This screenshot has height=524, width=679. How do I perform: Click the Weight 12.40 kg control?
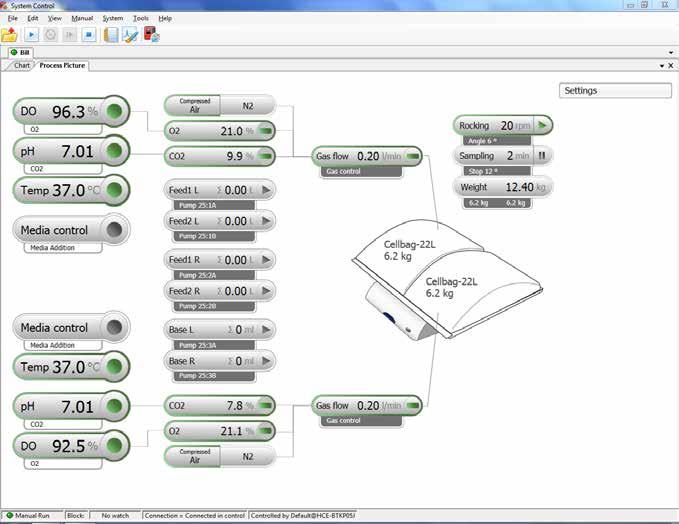(503, 187)
